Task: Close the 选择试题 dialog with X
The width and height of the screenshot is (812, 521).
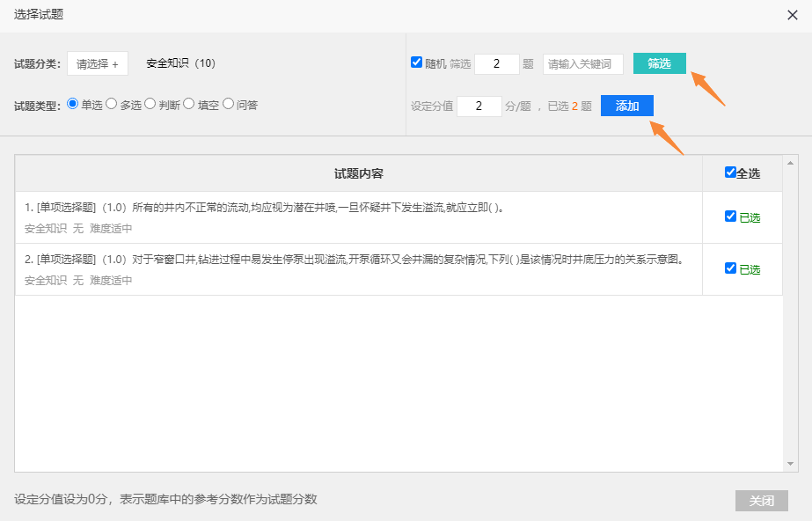Action: click(793, 15)
